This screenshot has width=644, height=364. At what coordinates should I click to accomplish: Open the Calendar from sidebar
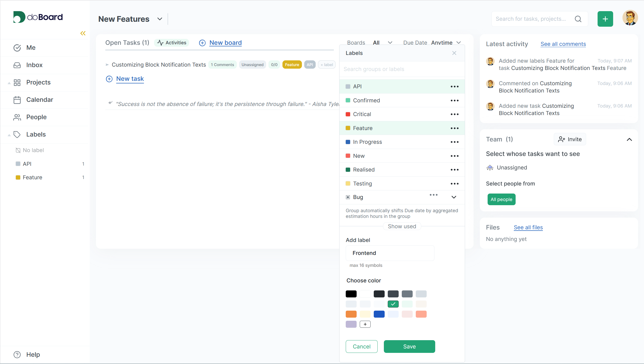point(39,100)
